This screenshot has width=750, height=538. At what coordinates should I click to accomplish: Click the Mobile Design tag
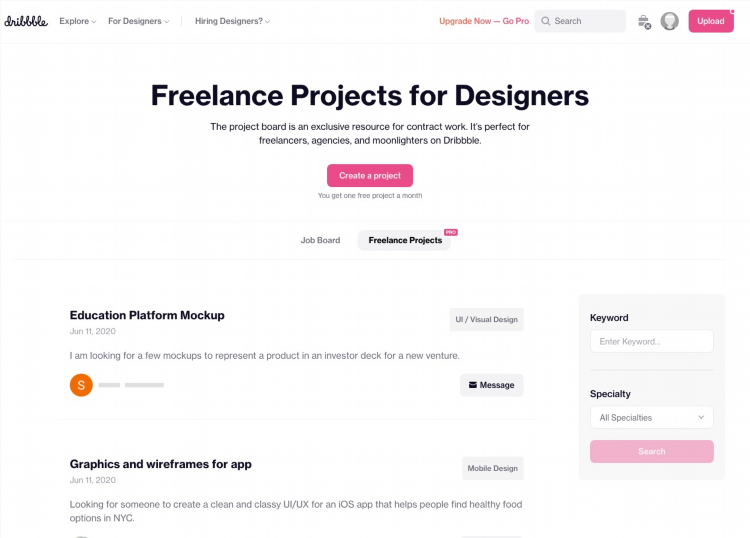click(x=492, y=468)
